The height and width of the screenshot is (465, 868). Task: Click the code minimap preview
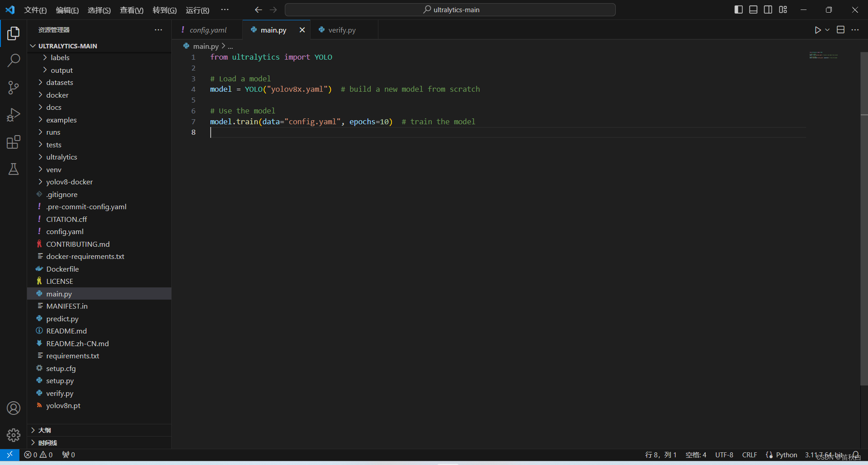(x=824, y=56)
